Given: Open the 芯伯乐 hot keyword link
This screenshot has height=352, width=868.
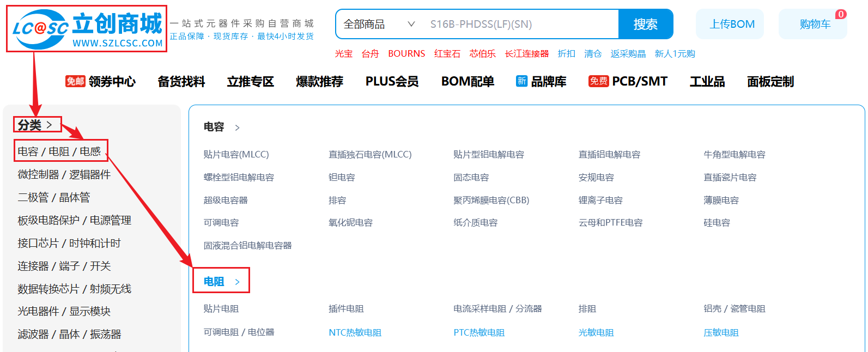Looking at the screenshot, I should pyautogui.click(x=483, y=53).
